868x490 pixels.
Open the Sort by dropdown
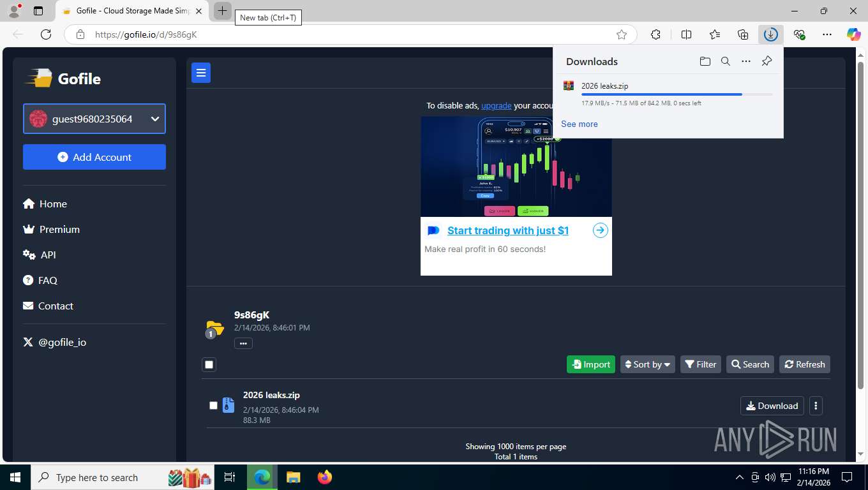(648, 364)
